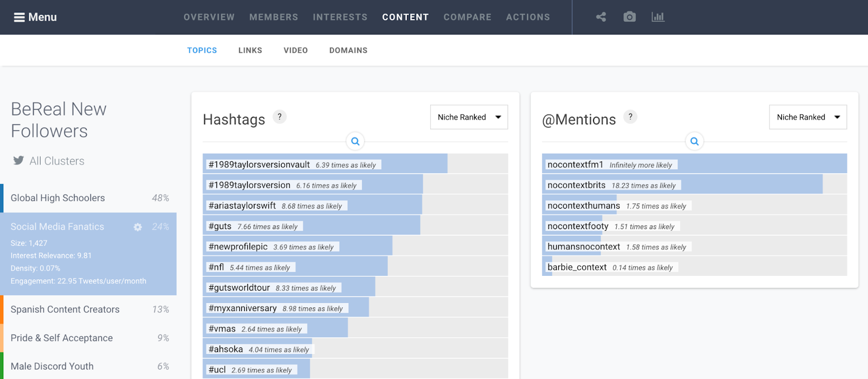Open the hamburger Menu icon
Viewport: 868px width, 379px height.
coord(19,17)
